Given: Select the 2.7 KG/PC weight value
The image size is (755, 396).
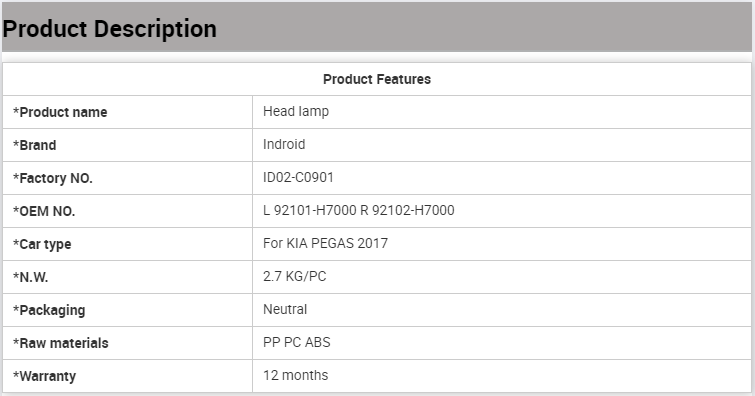Looking at the screenshot, I should tap(295, 276).
